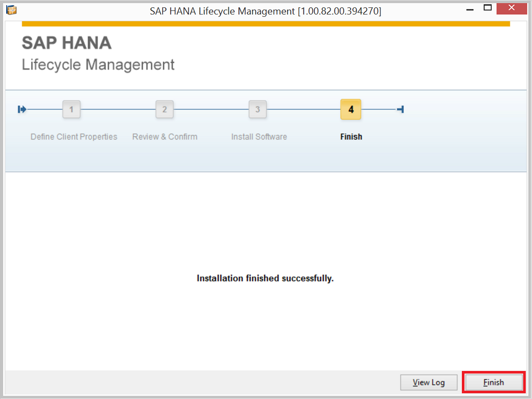
Task: Click the Installation finished successfully message
Action: (x=265, y=278)
